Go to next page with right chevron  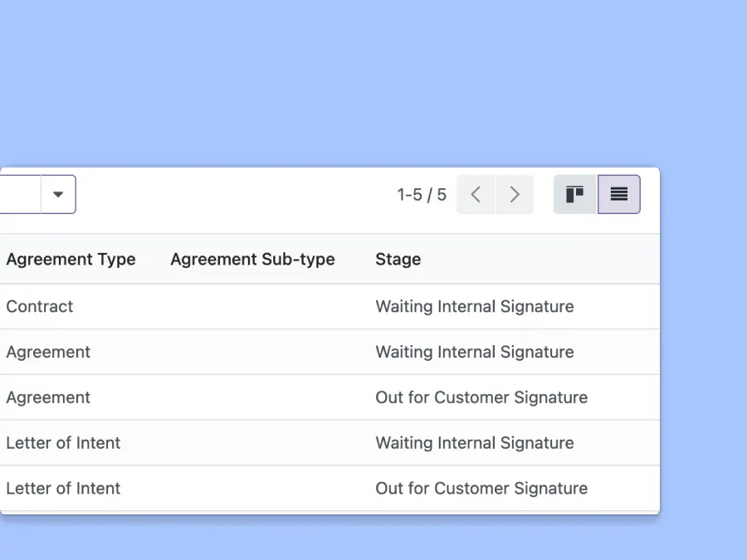click(x=515, y=194)
